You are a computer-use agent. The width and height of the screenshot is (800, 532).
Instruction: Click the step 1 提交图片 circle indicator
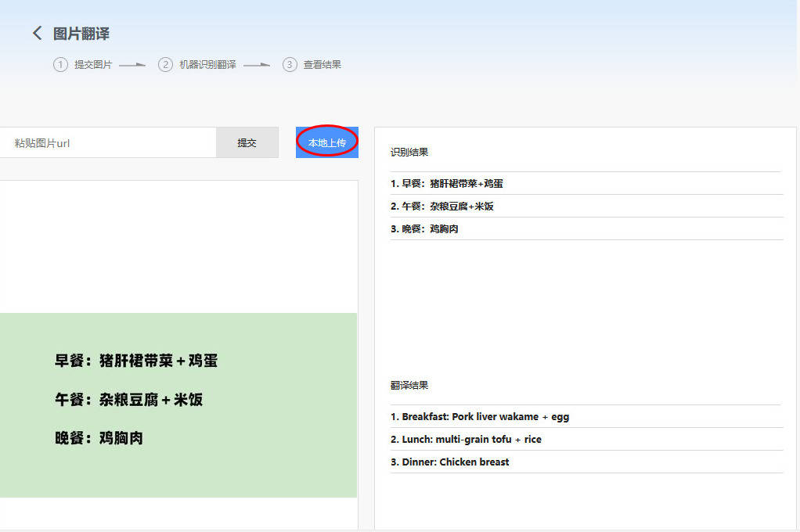pyautogui.click(x=60, y=64)
